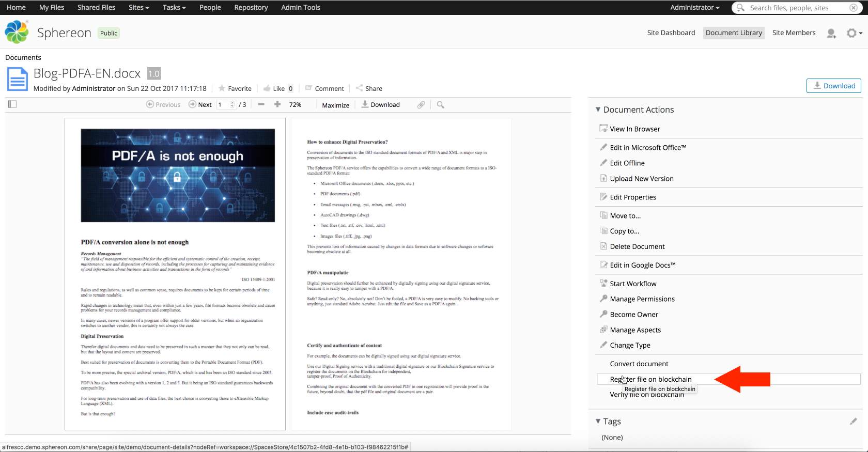Zoom in with the plus icon

point(277,104)
